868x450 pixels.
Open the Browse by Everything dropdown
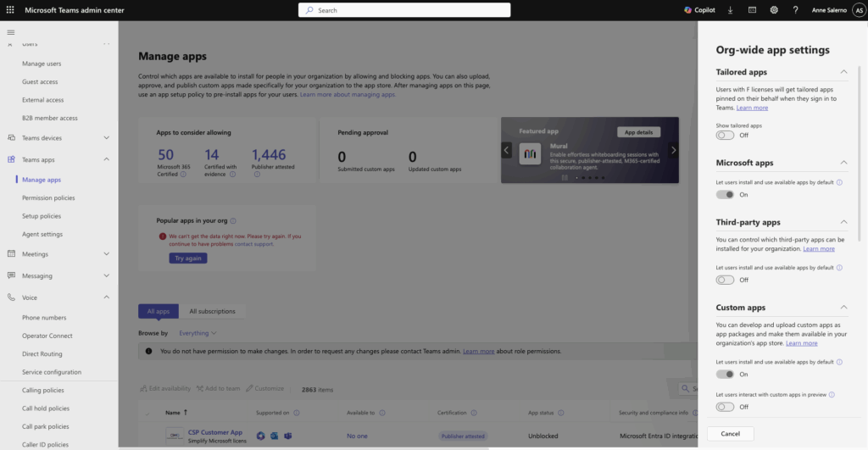click(x=198, y=333)
